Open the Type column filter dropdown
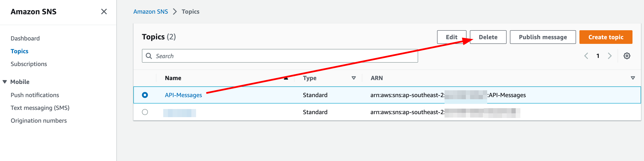 353,78
